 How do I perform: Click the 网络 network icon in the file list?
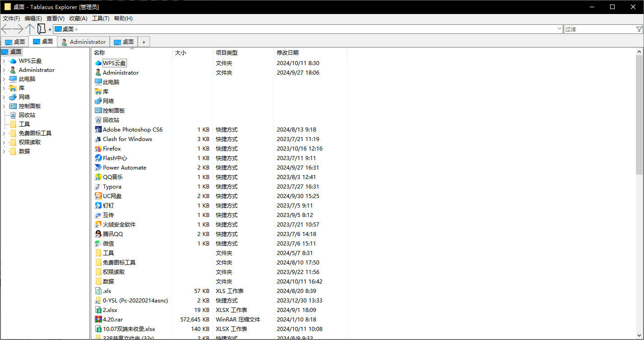98,101
